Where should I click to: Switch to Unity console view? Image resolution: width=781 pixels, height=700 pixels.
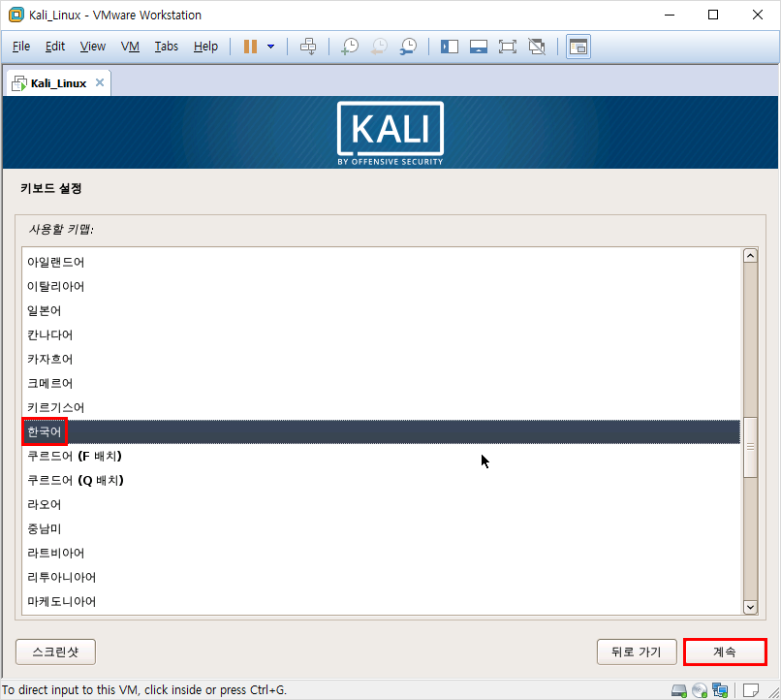[x=578, y=47]
